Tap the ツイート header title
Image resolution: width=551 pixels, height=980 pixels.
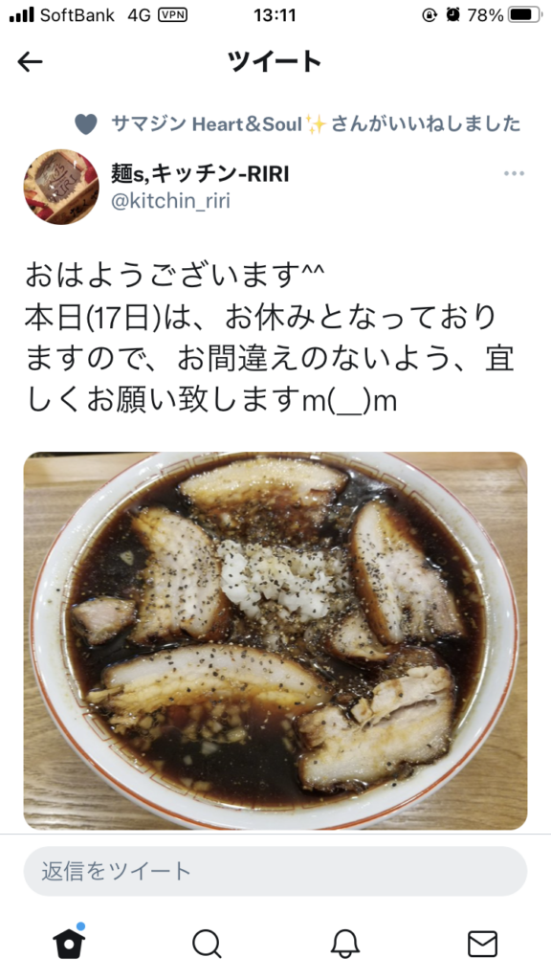pos(275,61)
